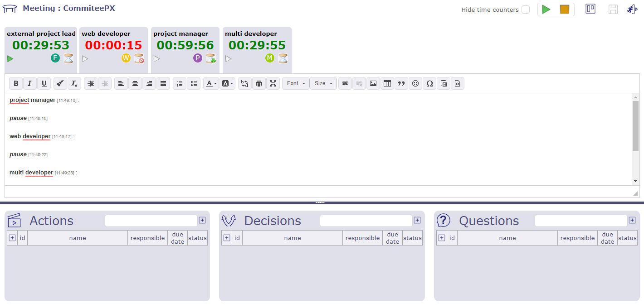The image size is (644, 308).
Task: Enable the Hide time counters checkbox
Action: (x=526, y=9)
